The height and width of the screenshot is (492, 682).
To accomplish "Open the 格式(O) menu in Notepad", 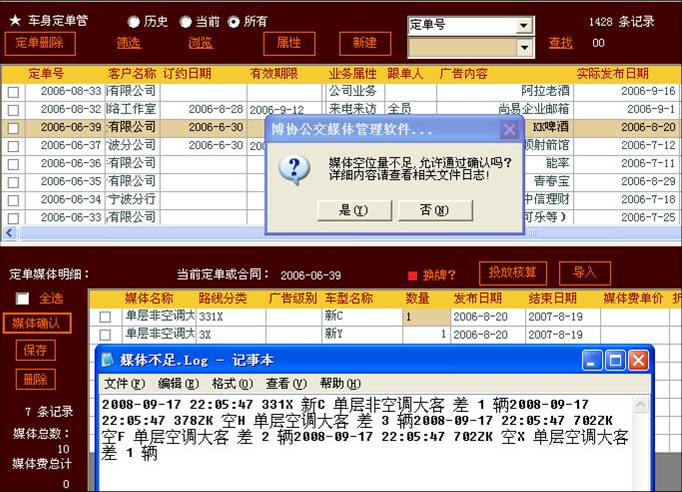I will point(232,384).
